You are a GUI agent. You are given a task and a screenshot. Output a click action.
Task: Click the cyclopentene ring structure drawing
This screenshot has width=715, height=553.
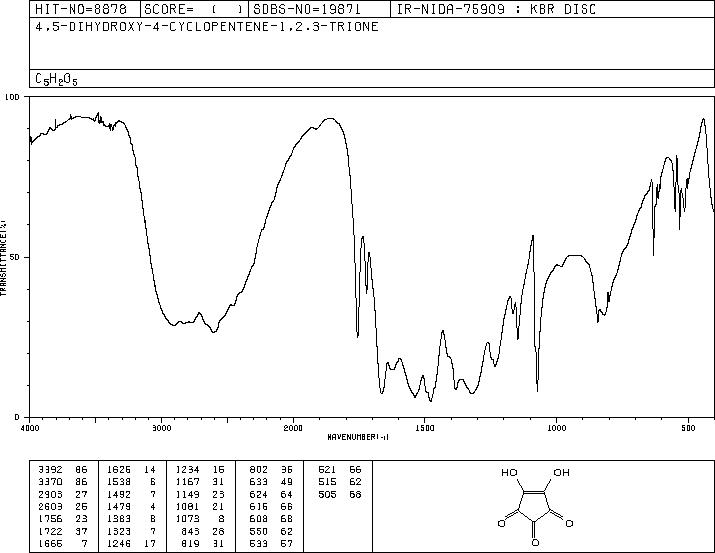pyautogui.click(x=535, y=507)
